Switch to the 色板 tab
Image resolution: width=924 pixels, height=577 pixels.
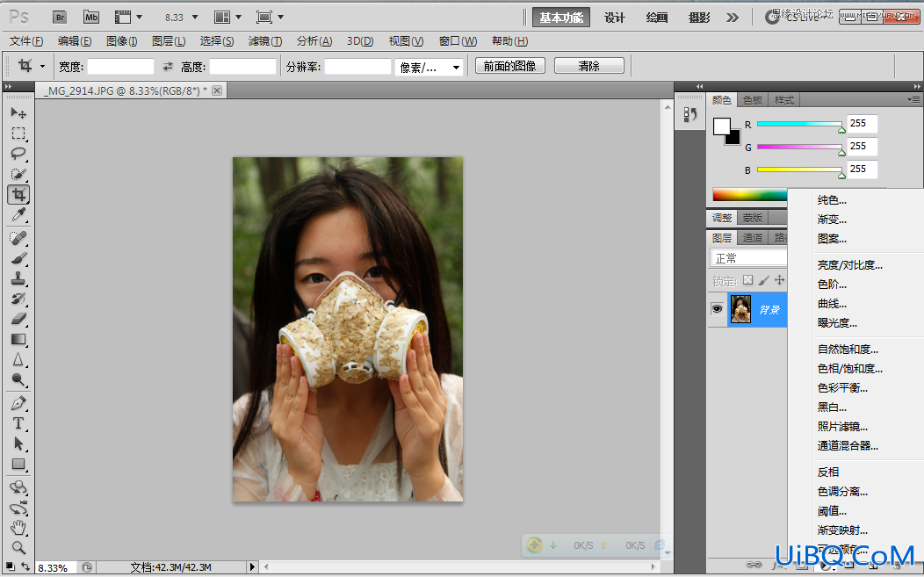tap(753, 100)
